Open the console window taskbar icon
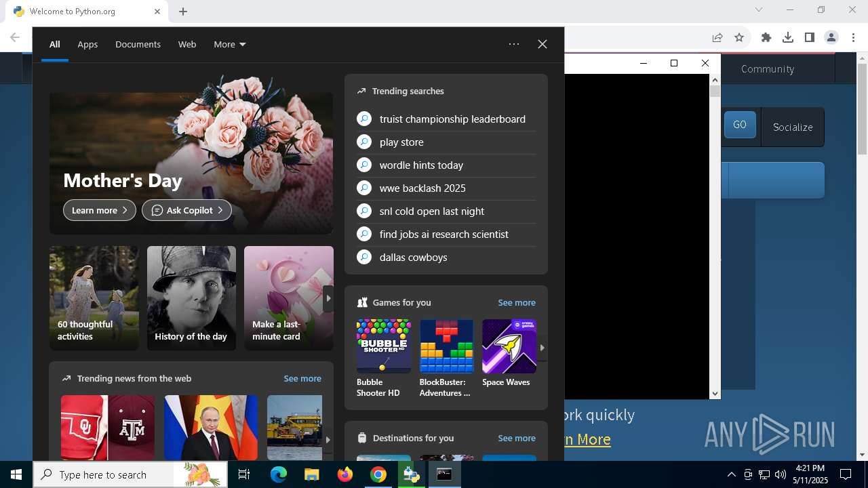 click(x=444, y=474)
